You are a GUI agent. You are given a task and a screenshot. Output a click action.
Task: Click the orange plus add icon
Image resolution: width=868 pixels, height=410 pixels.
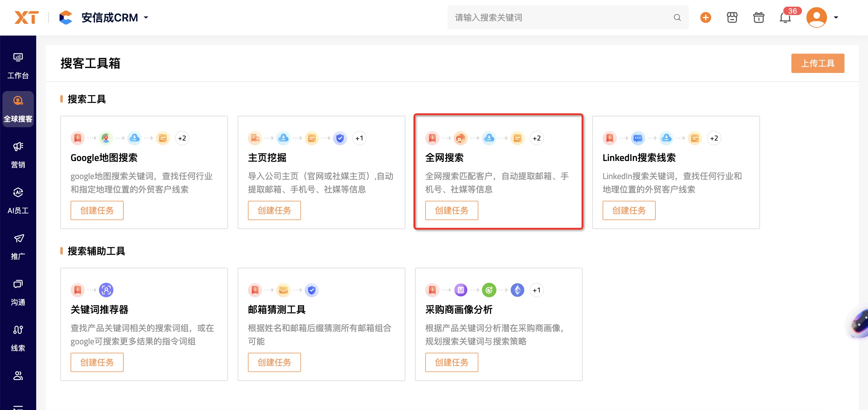point(705,17)
